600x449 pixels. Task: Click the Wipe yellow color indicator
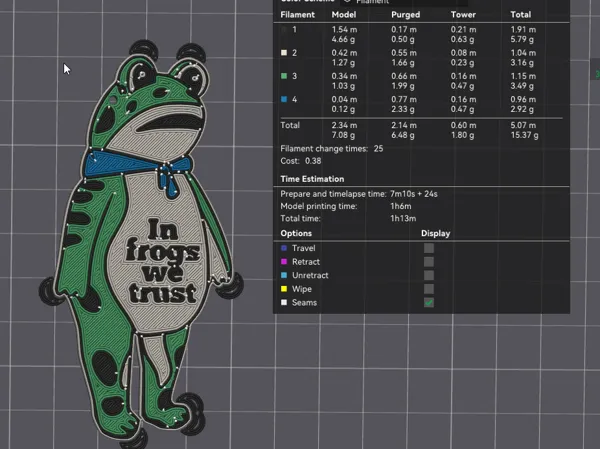click(x=284, y=289)
